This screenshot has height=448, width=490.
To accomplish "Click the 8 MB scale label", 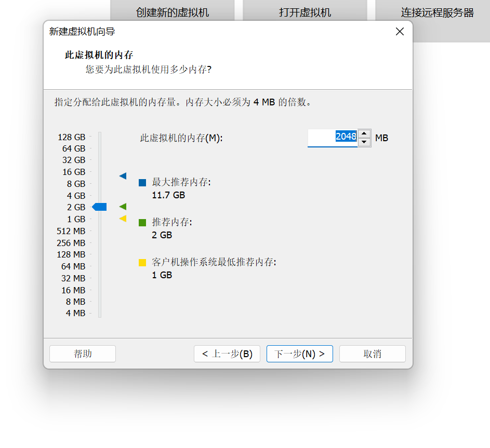I will pos(75,302).
